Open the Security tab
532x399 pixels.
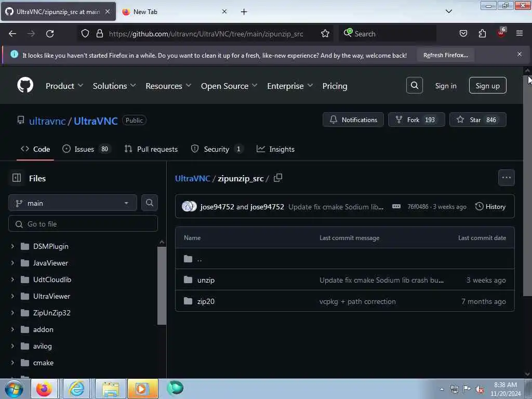217,149
